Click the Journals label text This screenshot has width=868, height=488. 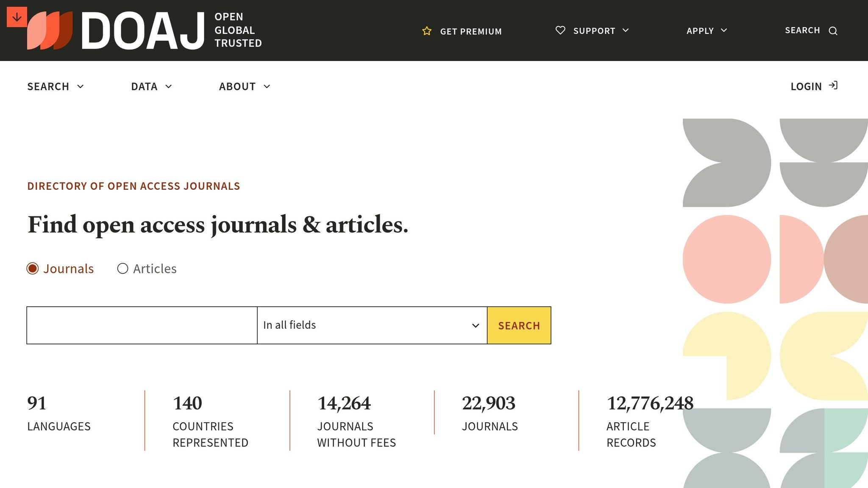(68, 269)
